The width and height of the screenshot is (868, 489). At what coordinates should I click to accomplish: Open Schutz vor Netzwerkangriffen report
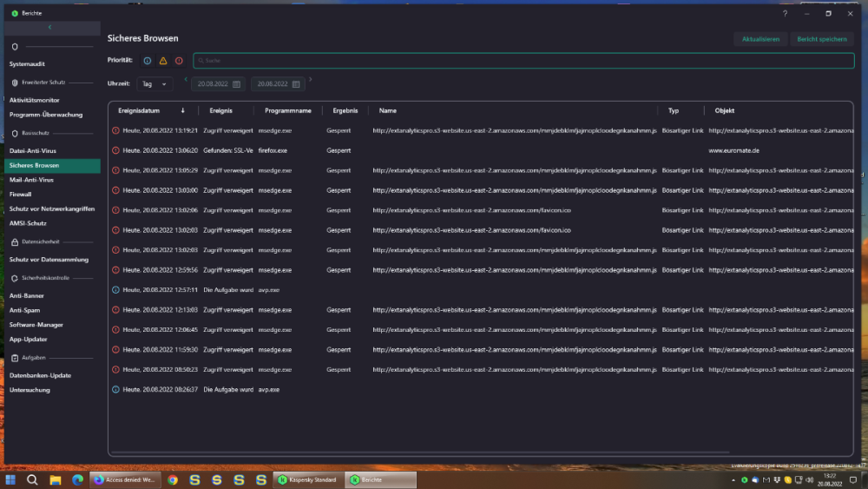[52, 208]
